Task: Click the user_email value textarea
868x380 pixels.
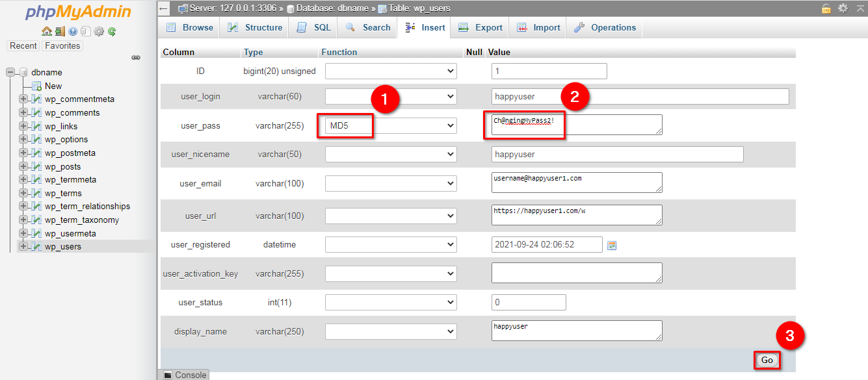Action: [577, 183]
